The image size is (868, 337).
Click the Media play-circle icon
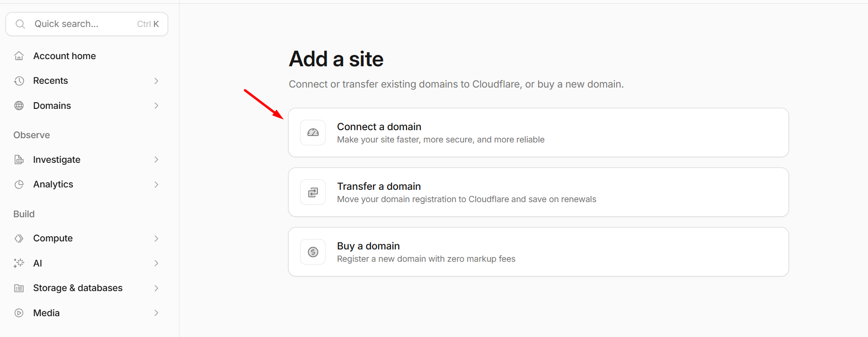pyautogui.click(x=19, y=313)
